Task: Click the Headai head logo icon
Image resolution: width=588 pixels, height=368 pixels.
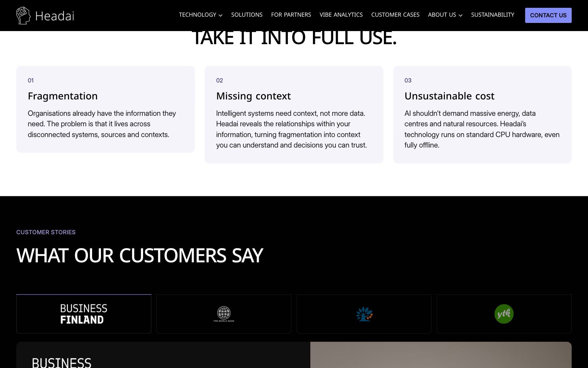Action: [23, 15]
